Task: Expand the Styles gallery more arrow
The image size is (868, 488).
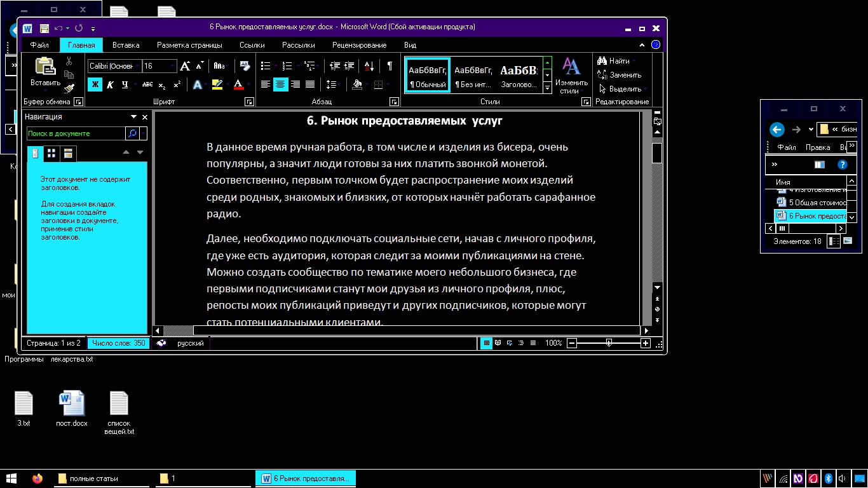Action: tap(548, 89)
